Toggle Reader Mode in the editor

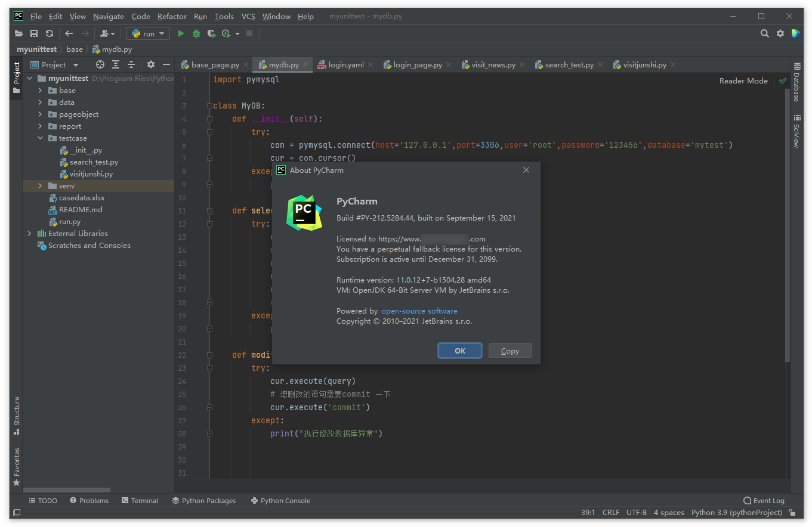pyautogui.click(x=743, y=80)
